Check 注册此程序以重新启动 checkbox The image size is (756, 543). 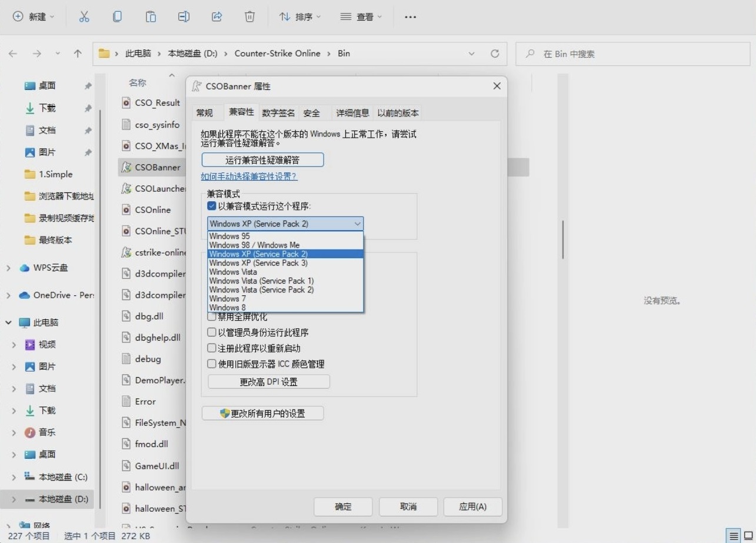pyautogui.click(x=212, y=348)
